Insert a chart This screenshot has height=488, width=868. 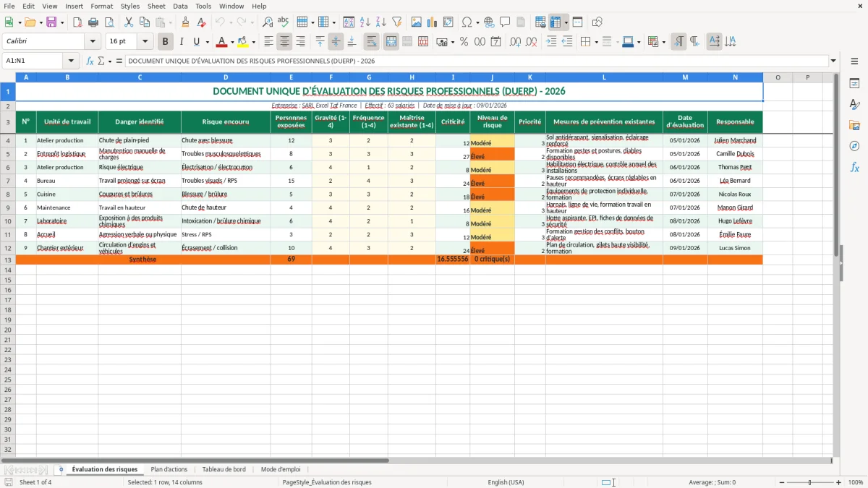coord(433,22)
